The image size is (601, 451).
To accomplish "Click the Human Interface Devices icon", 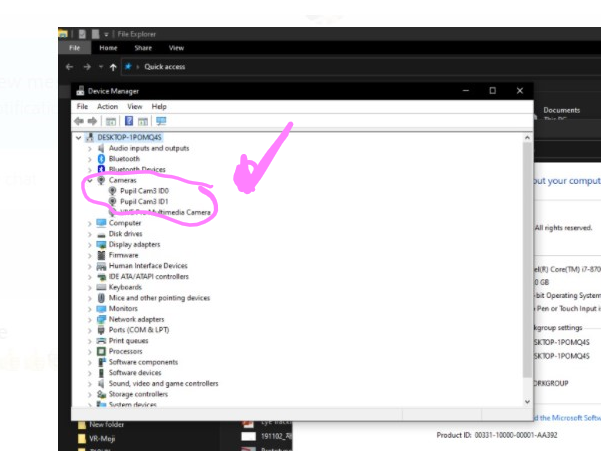I will click(101, 266).
